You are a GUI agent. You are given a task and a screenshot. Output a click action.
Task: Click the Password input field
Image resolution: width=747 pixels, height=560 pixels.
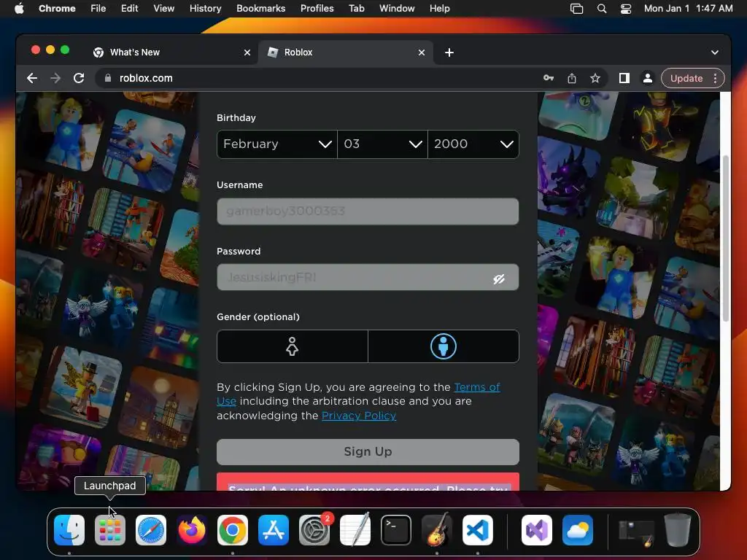[x=368, y=277]
